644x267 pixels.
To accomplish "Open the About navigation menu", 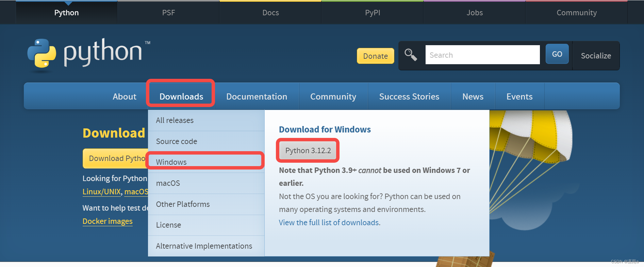I will (125, 96).
